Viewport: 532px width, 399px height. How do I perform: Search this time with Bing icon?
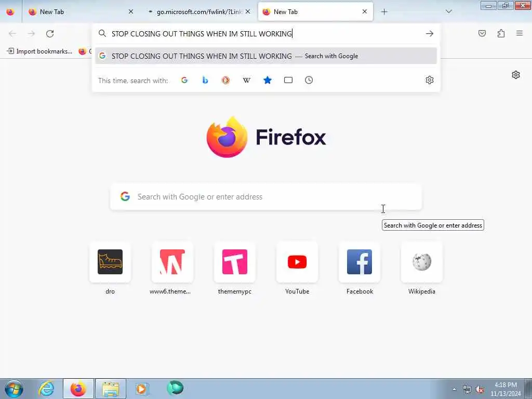[205, 80]
